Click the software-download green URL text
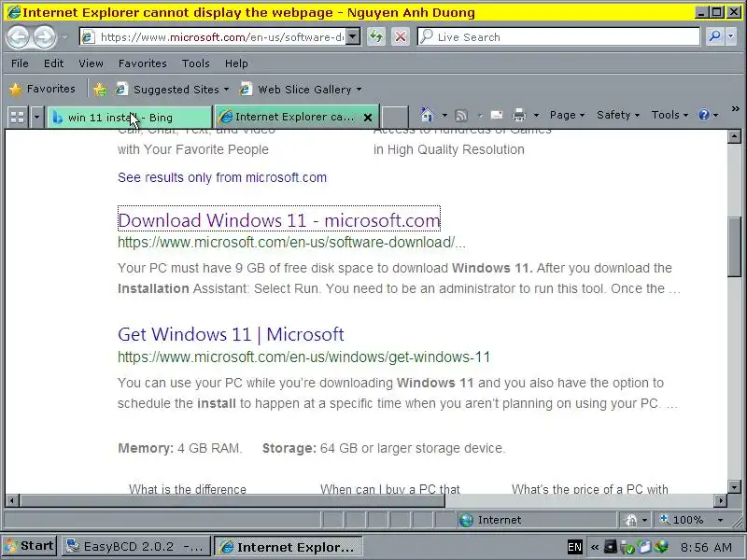Image resolution: width=747 pixels, height=560 pixels. click(291, 243)
